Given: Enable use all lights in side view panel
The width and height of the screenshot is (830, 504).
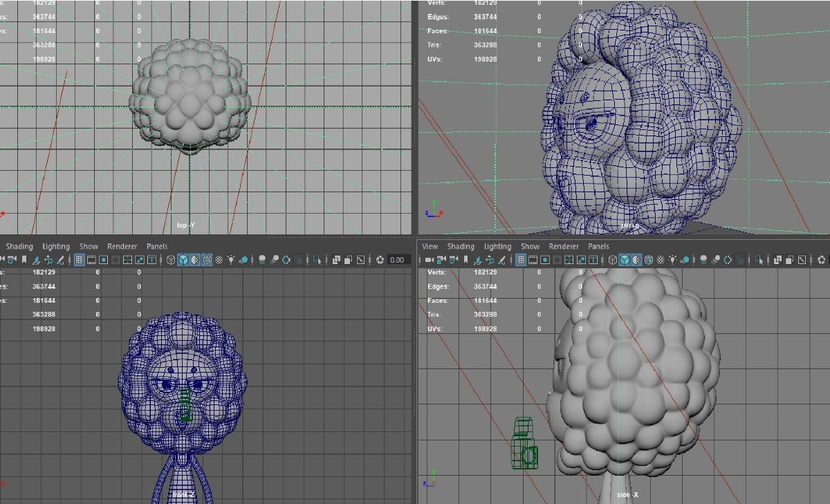Looking at the screenshot, I should 672,260.
